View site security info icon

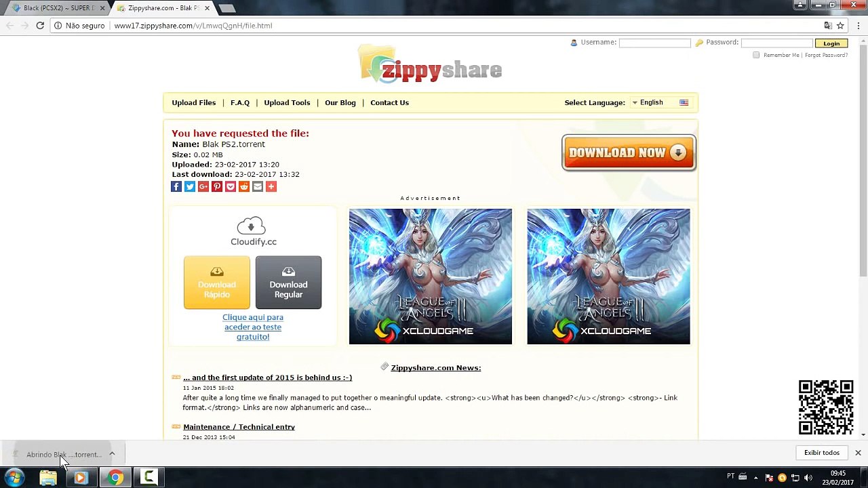pyautogui.click(x=58, y=26)
